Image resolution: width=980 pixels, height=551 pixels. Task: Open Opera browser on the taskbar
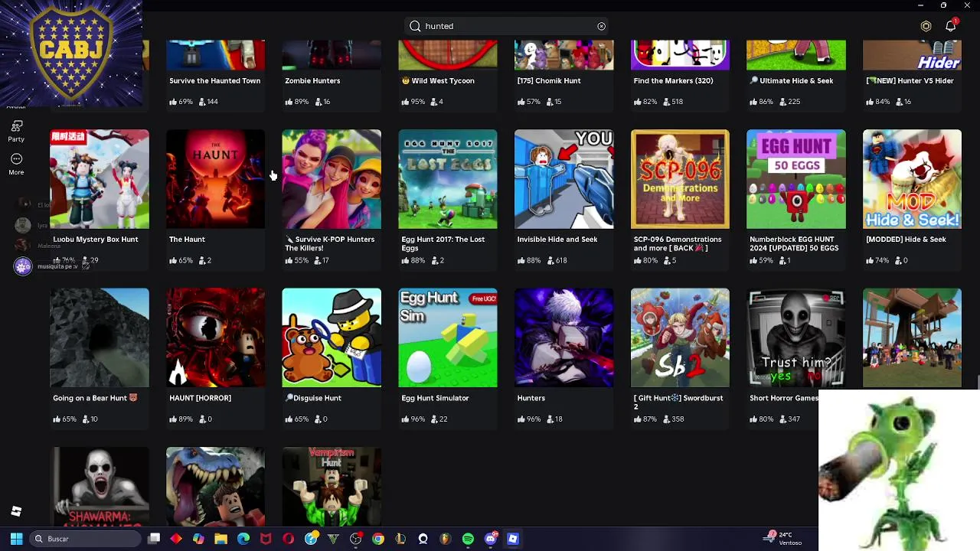coord(288,539)
